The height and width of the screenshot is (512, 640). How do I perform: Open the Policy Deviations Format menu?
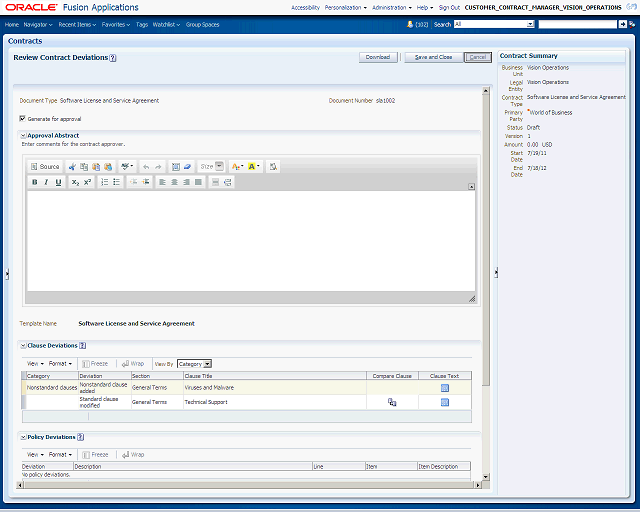(60, 454)
